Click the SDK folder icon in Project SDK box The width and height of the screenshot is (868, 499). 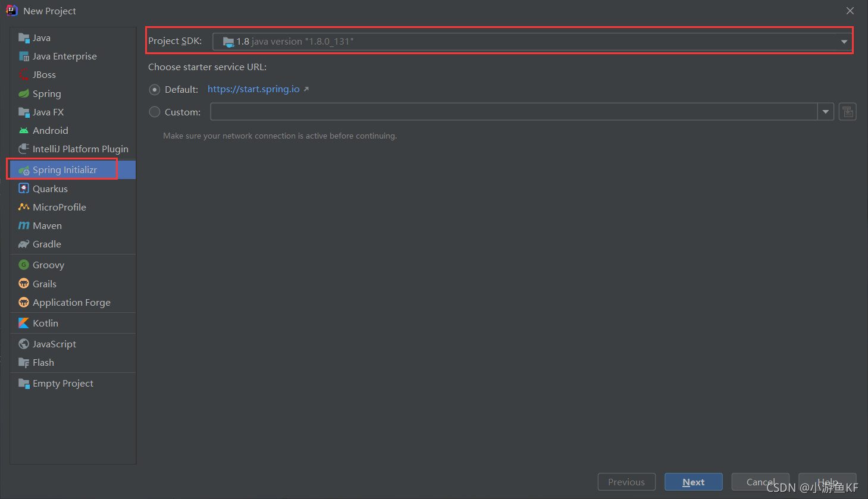228,42
